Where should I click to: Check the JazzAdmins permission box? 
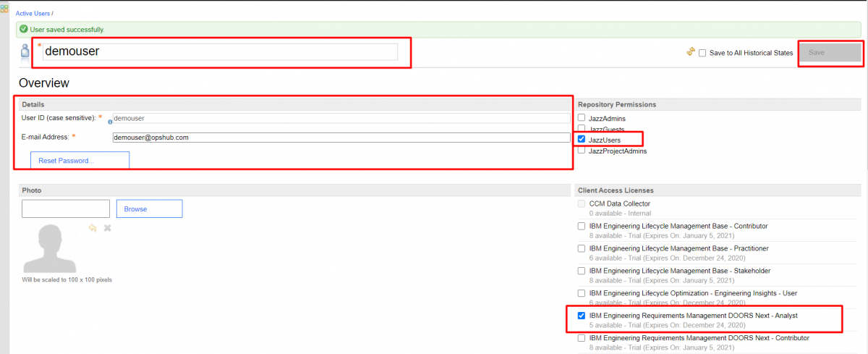click(582, 117)
